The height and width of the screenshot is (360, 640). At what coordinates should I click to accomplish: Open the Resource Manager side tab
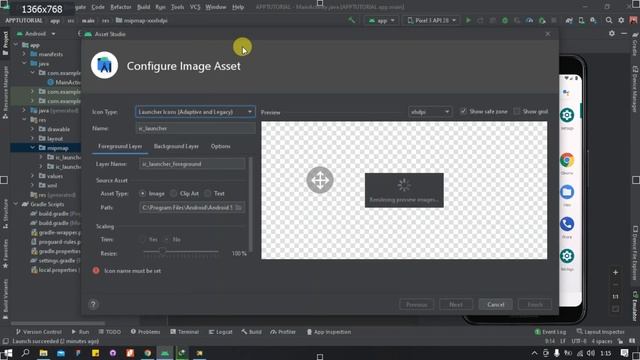click(5, 93)
